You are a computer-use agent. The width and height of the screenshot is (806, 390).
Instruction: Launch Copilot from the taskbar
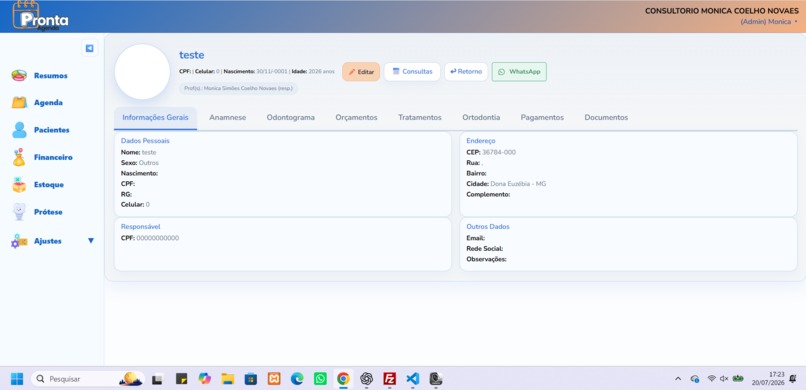pyautogui.click(x=205, y=379)
